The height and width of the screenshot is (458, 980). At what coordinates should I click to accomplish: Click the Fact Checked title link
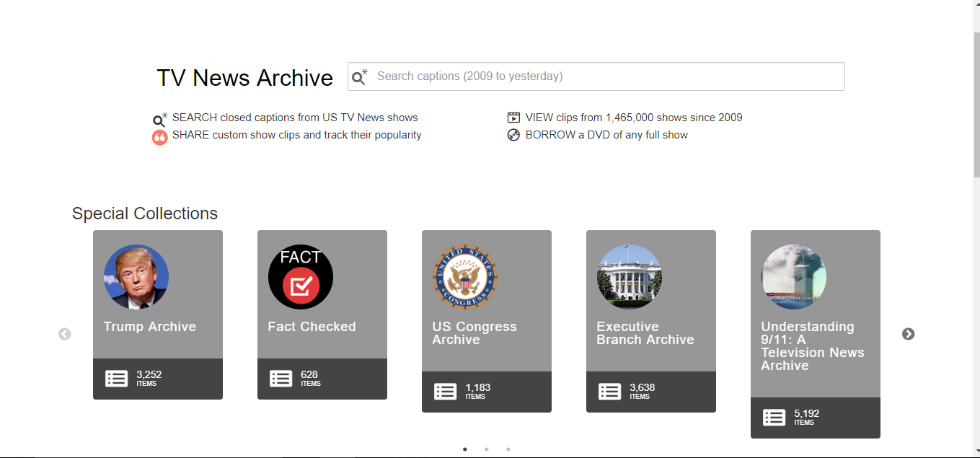click(312, 327)
